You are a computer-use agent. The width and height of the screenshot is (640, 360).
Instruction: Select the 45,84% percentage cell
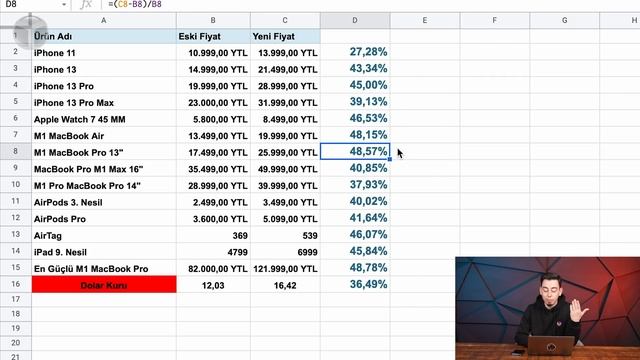(x=355, y=251)
